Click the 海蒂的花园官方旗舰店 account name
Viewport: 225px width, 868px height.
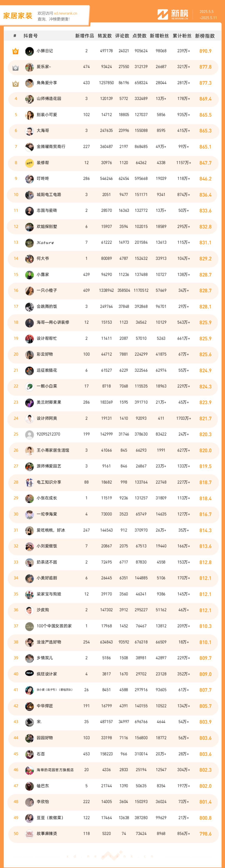(55, 770)
